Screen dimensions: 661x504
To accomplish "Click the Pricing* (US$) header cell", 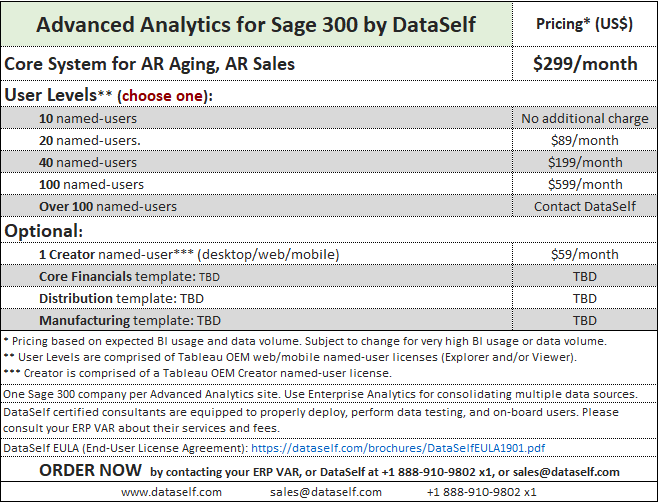I will pyautogui.click(x=585, y=24).
